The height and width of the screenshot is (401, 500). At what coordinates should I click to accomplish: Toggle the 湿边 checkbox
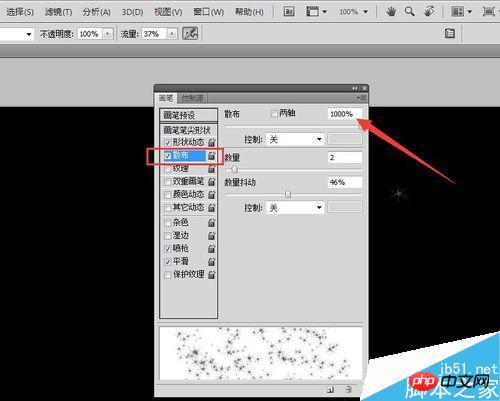pyautogui.click(x=168, y=236)
